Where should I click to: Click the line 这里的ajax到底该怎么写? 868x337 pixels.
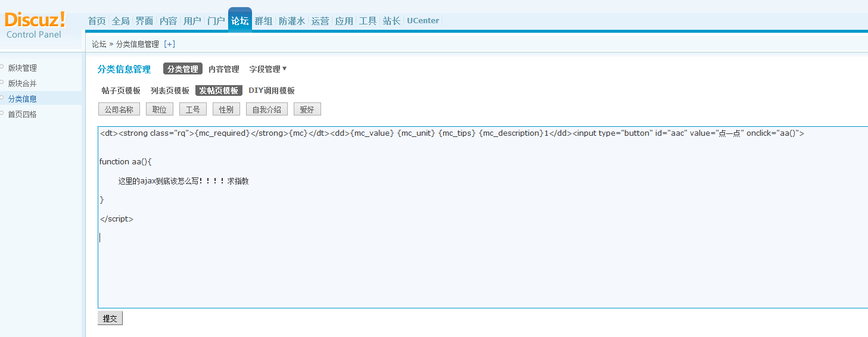click(x=183, y=181)
